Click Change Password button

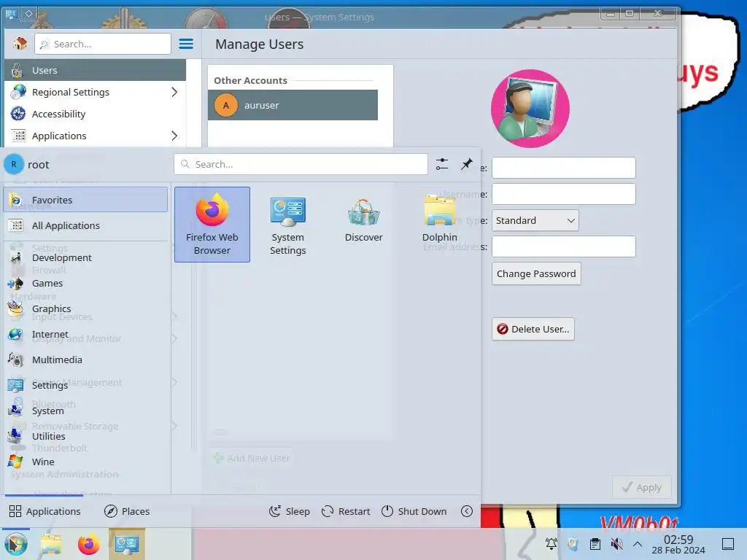pyautogui.click(x=536, y=274)
